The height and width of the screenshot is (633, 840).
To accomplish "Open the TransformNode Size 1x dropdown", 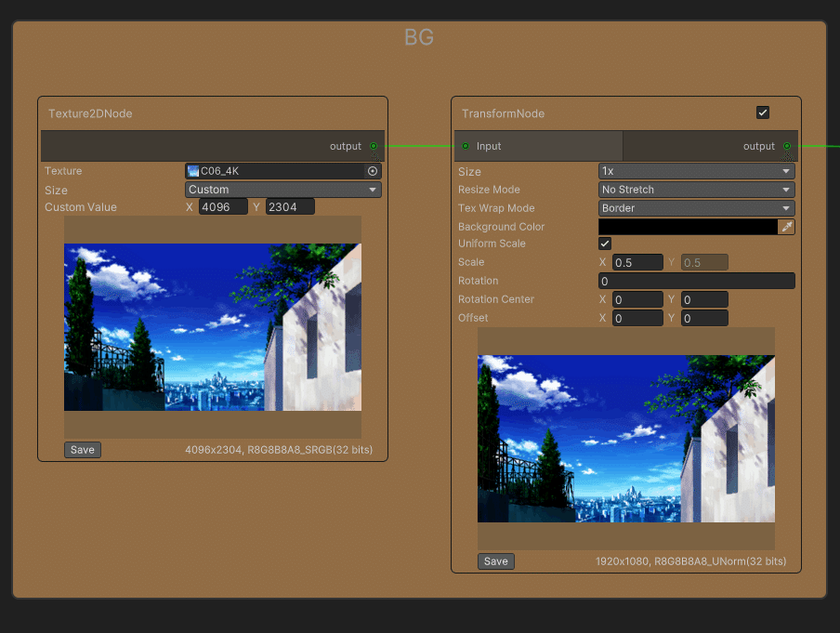I will [696, 171].
